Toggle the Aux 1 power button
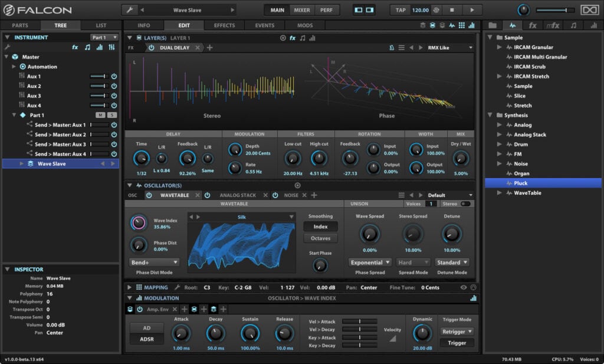This screenshot has width=604, height=364. pos(114,76)
